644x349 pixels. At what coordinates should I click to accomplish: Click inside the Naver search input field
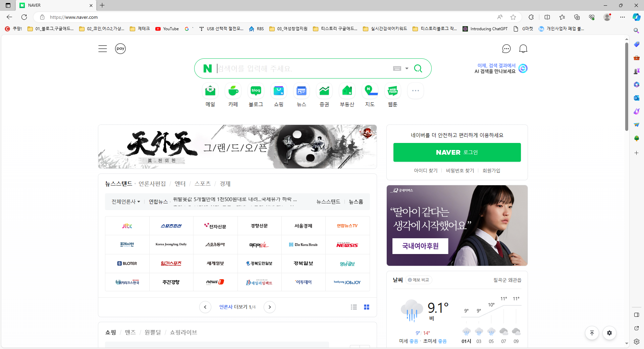(302, 68)
